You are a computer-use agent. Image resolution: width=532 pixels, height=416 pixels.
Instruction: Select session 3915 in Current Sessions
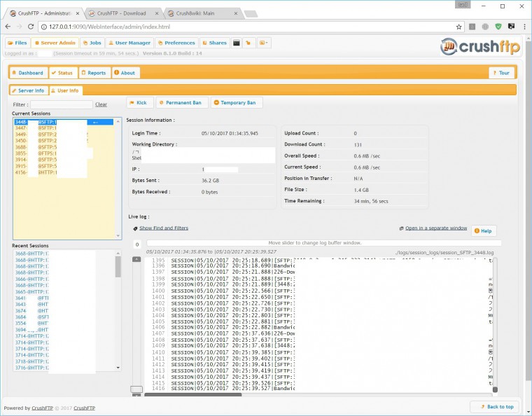[64, 166]
